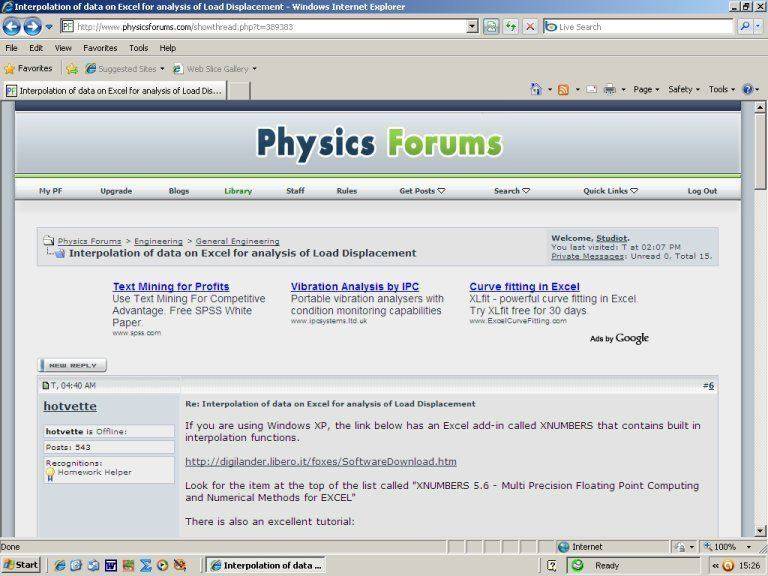Viewport: 768px width, 576px height.
Task: Click Blogs in site navigation
Action: point(179,191)
